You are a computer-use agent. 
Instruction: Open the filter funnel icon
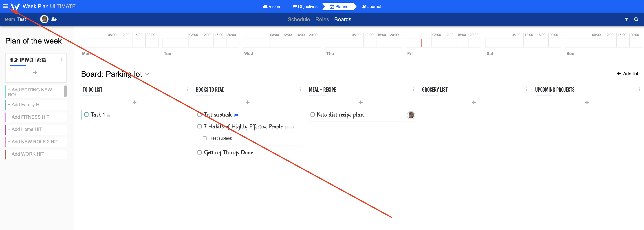pyautogui.click(x=626, y=19)
